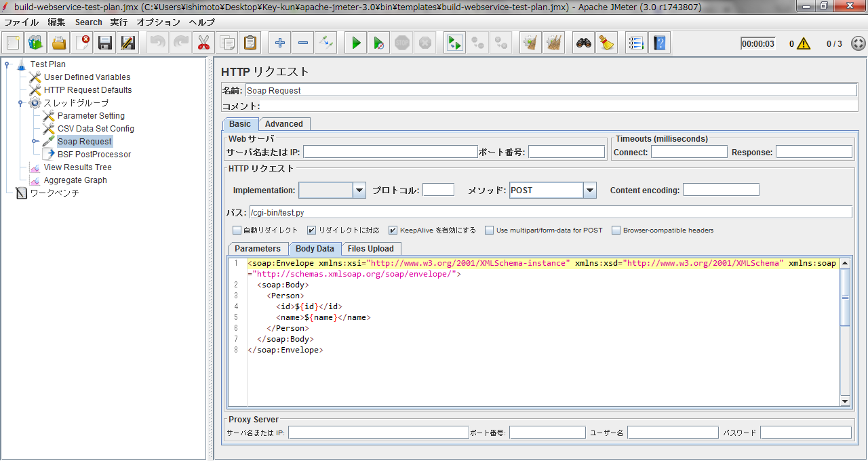Open the 編集 menu
Screen dimensions: 868x461
pyautogui.click(x=57, y=22)
